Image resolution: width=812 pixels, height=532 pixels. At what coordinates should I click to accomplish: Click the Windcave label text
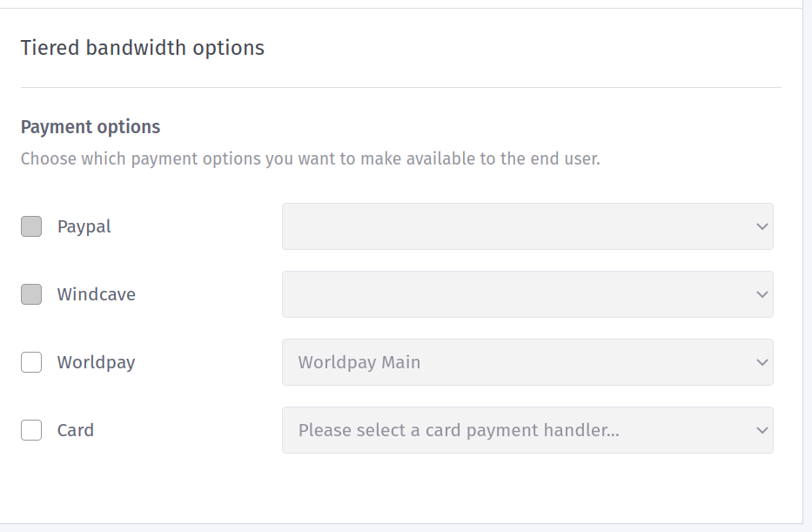click(97, 294)
